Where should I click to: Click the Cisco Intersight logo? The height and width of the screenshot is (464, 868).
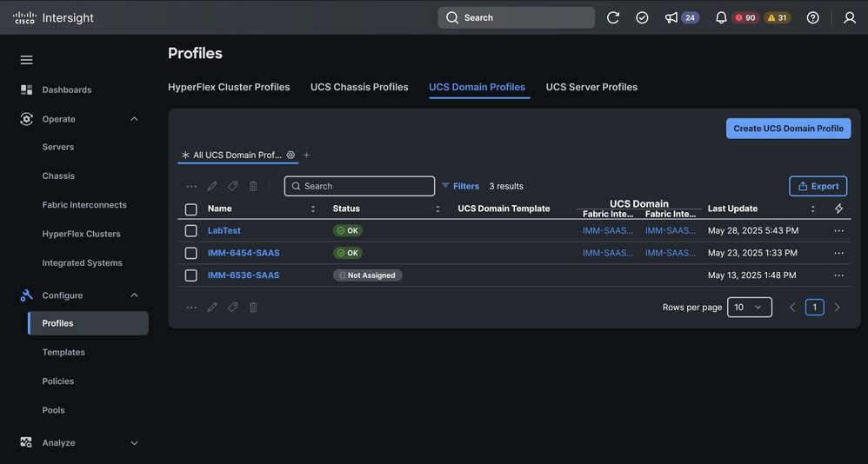[53, 17]
